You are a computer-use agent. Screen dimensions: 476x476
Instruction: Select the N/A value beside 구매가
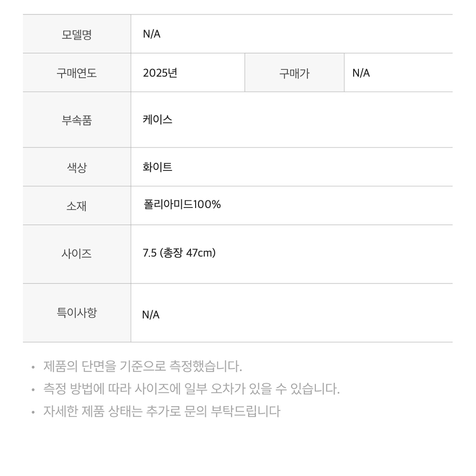point(361,73)
